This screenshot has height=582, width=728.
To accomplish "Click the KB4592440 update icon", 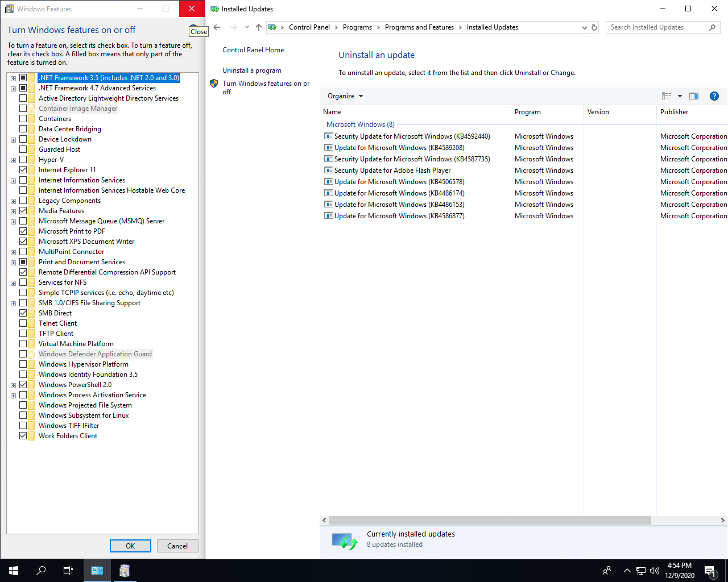I will 328,136.
